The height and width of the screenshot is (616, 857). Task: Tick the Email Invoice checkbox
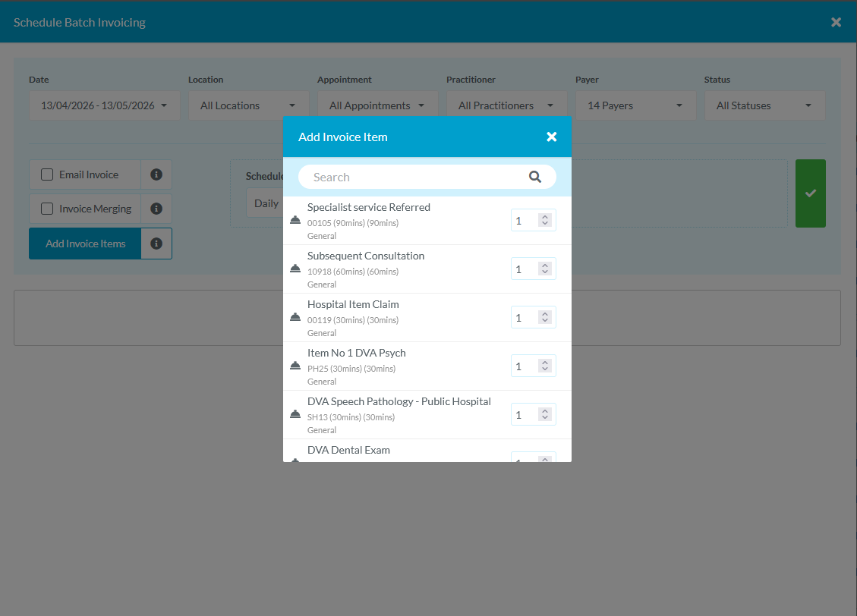pyautogui.click(x=47, y=174)
